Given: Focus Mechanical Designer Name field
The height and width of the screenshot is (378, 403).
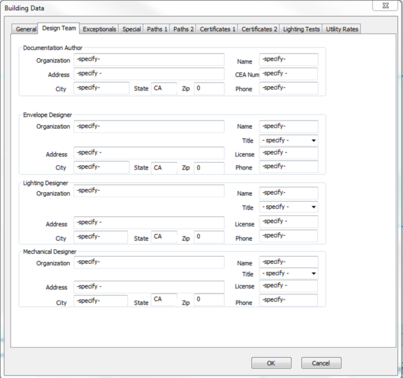Looking at the screenshot, I should point(289,262).
